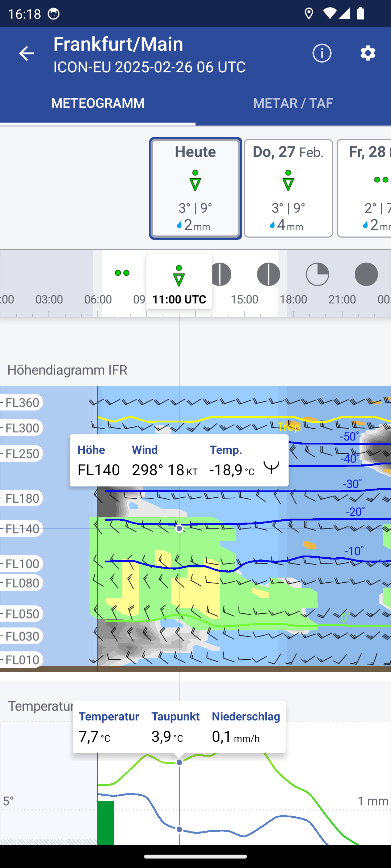Tap the FL360 altitude label
Viewport: 391px width, 868px height.
(22, 403)
